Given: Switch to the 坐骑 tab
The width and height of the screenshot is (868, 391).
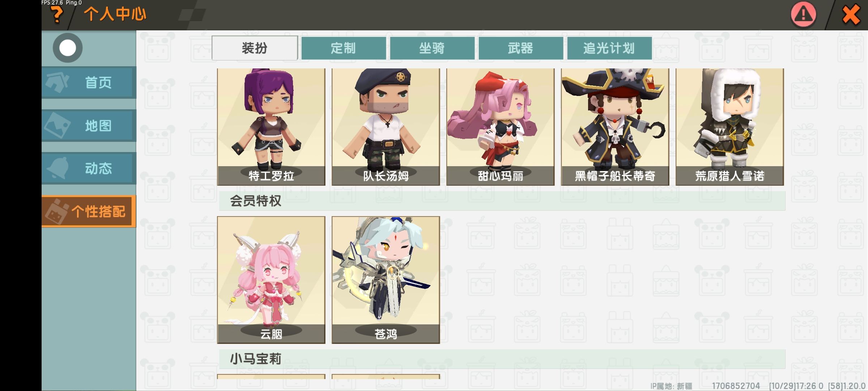Looking at the screenshot, I should tap(432, 48).
